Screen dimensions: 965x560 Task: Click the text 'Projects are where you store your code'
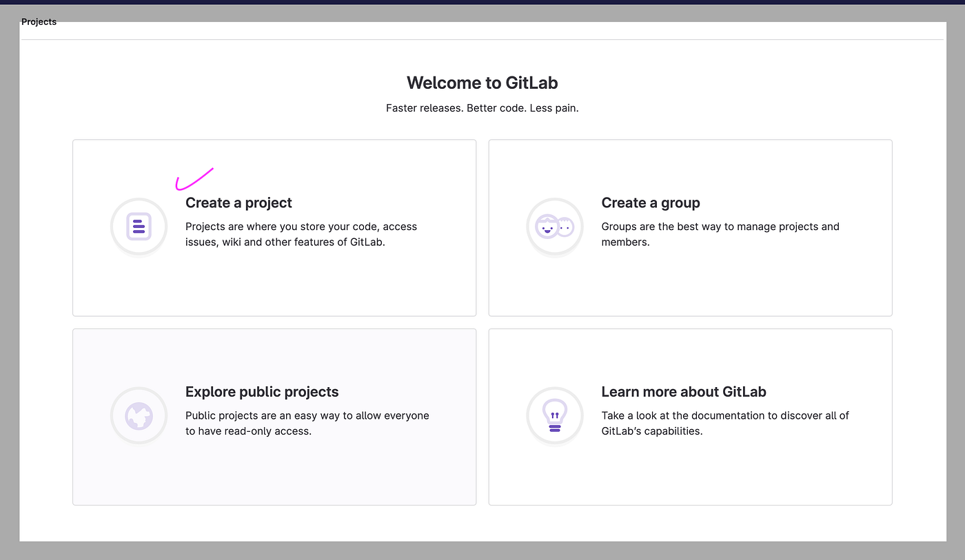point(282,226)
